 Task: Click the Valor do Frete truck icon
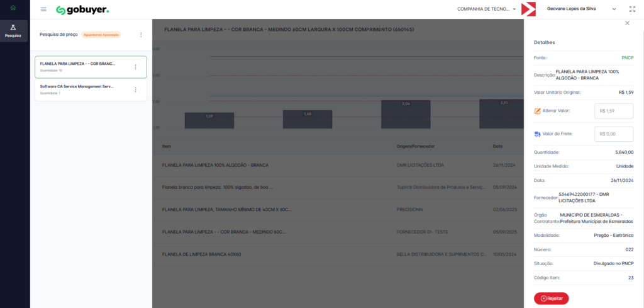tap(537, 134)
